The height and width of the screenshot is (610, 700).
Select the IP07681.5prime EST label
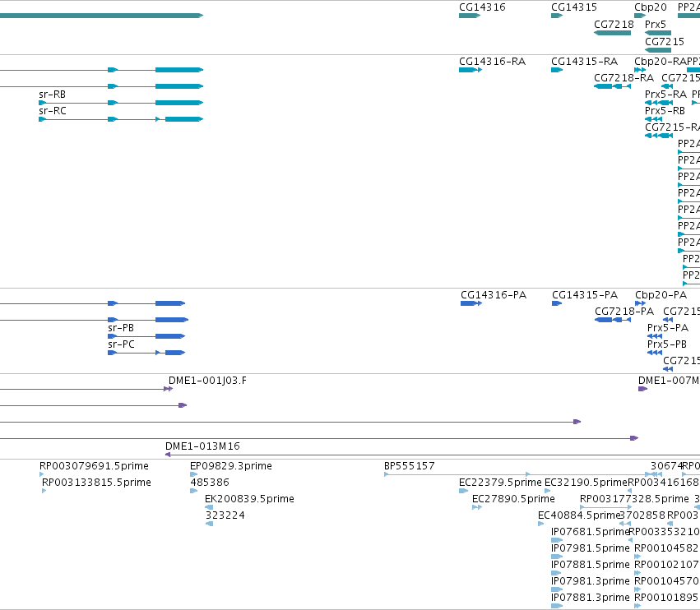pos(590,532)
